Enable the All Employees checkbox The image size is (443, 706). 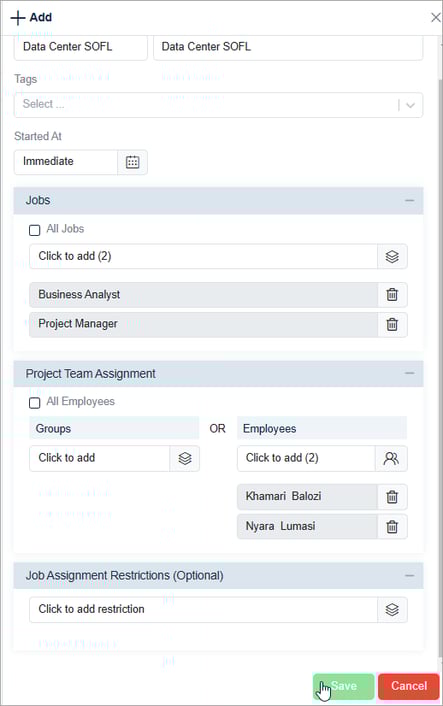tap(35, 403)
